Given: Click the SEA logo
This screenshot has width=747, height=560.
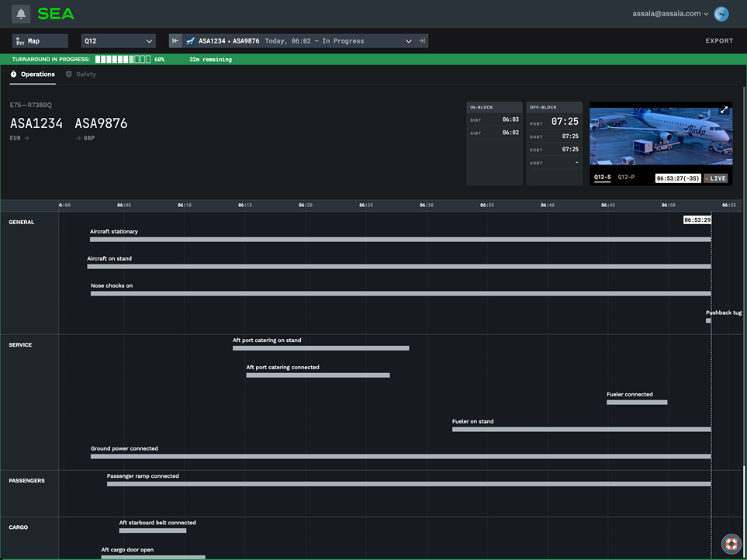Looking at the screenshot, I should pyautogui.click(x=57, y=14).
